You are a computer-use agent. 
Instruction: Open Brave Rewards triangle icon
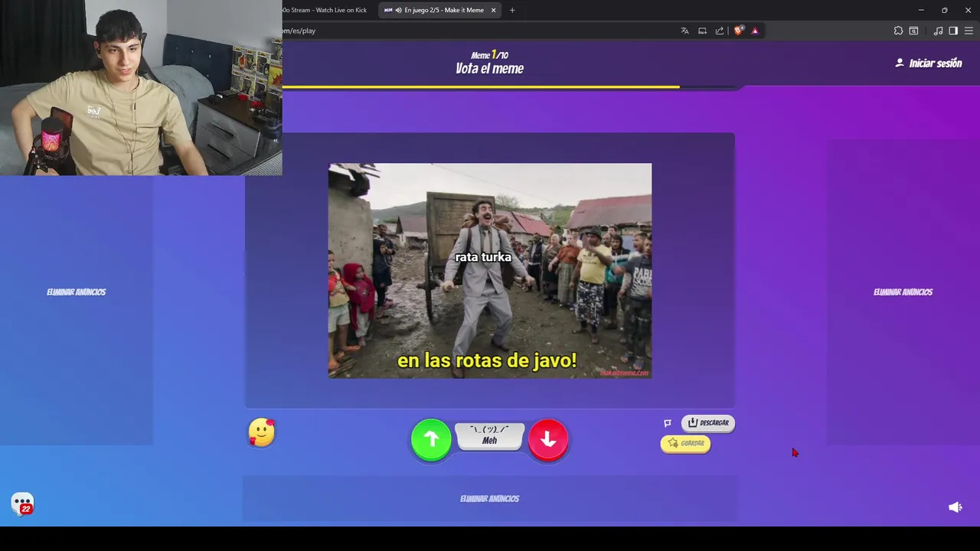[755, 31]
